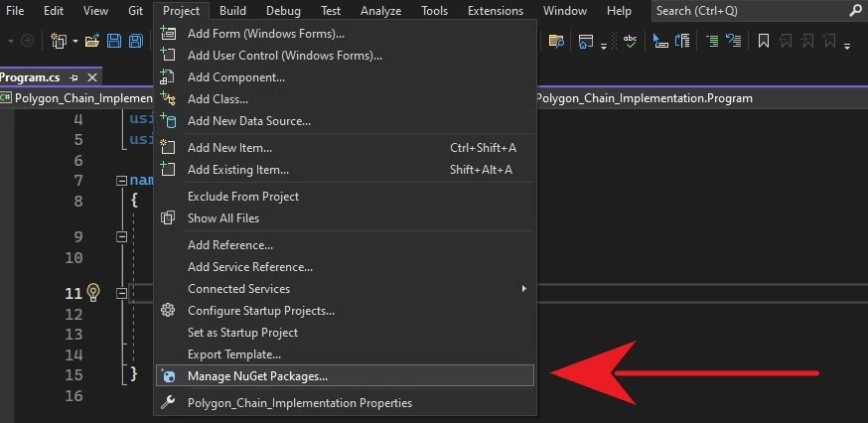The width and height of the screenshot is (868, 423).
Task: Open overflow arrow beside home window icon
Action: [604, 46]
